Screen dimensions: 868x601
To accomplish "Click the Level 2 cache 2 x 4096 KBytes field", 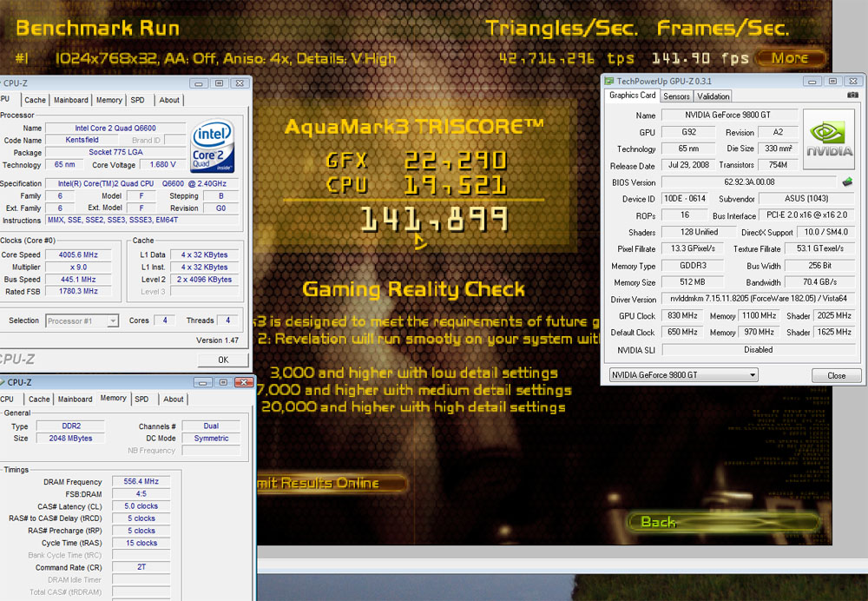I will pos(204,280).
